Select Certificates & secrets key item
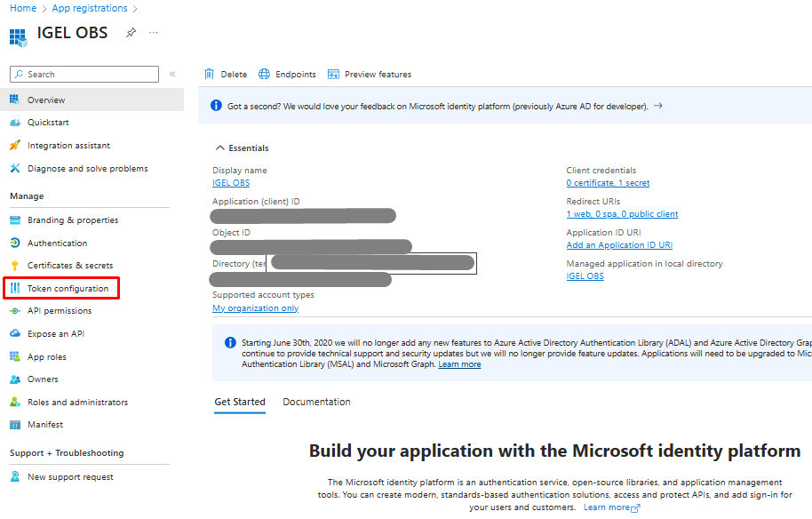The image size is (812, 519). click(69, 266)
